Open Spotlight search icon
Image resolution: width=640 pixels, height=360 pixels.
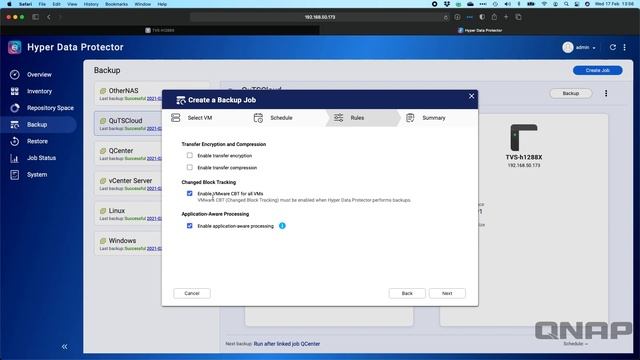(x=566, y=4)
